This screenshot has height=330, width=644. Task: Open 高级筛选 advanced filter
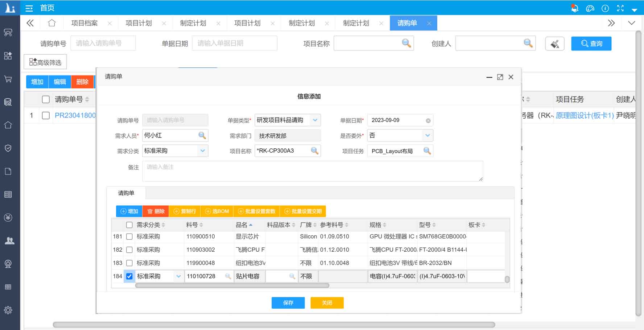45,62
